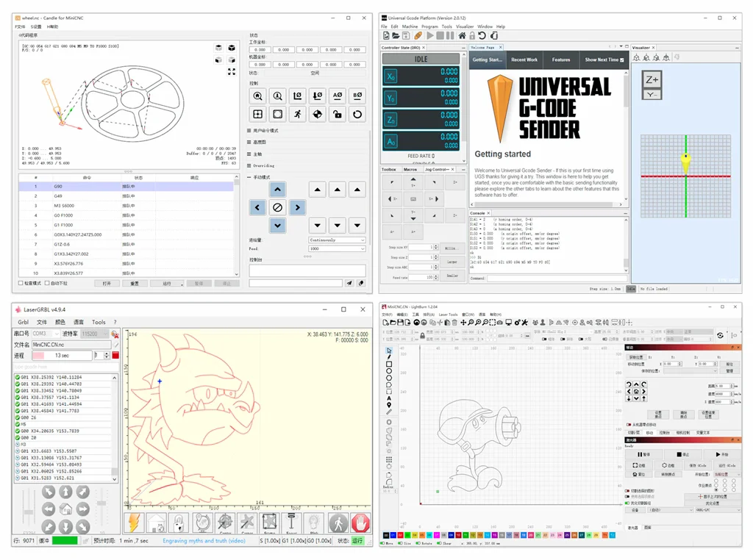Uncheck Show Next Time on the UGS welcome page

pyautogui.click(x=622, y=60)
